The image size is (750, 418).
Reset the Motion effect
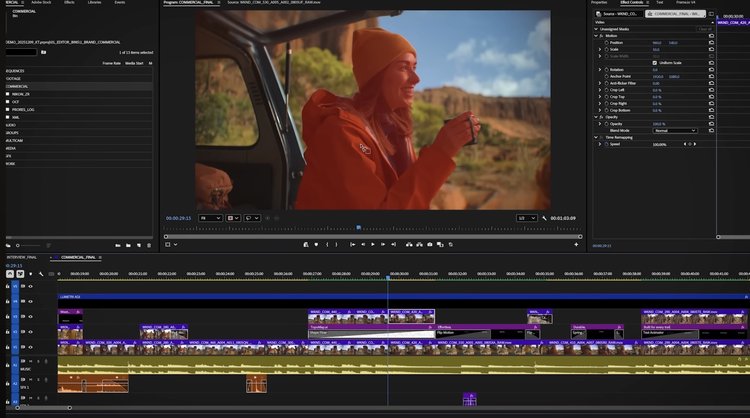pos(711,36)
